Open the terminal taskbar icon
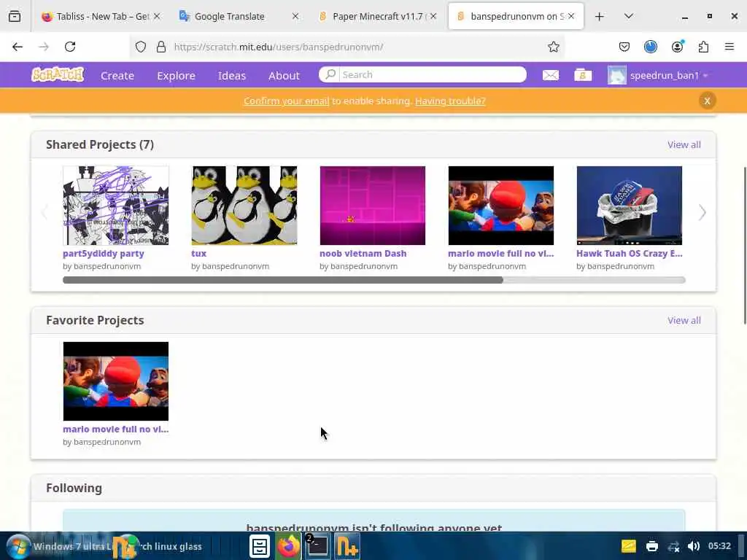Image resolution: width=747 pixels, height=560 pixels. [317, 545]
